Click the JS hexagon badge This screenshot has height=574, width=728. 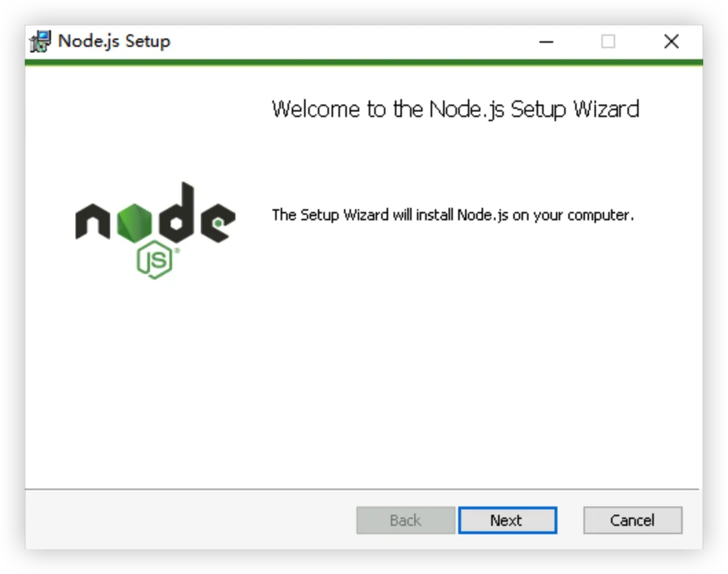155,260
